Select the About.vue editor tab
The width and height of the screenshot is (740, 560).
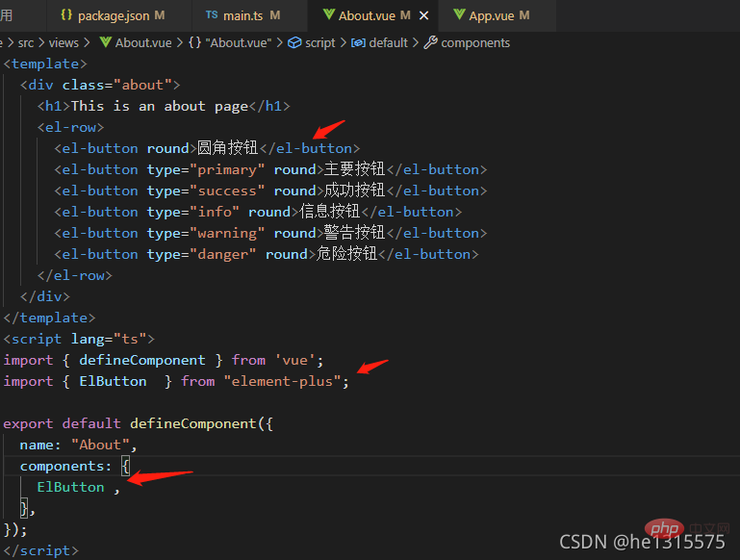[367, 15]
